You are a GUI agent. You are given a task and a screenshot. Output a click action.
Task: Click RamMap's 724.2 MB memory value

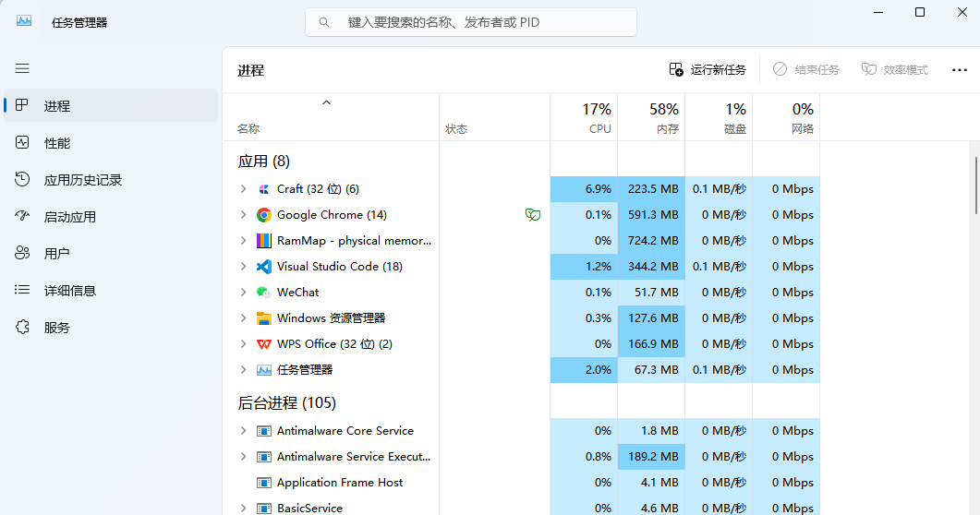pyautogui.click(x=653, y=240)
